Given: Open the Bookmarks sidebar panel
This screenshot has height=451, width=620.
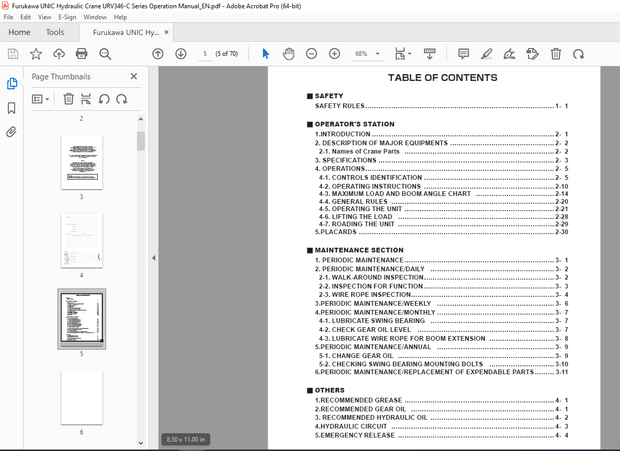Looking at the screenshot, I should 11,108.
